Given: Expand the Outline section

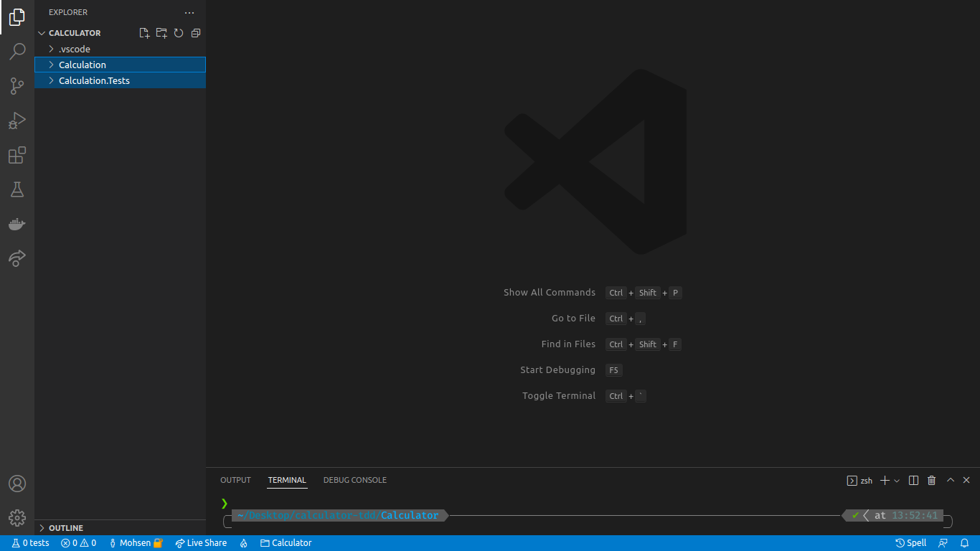Looking at the screenshot, I should [65, 528].
